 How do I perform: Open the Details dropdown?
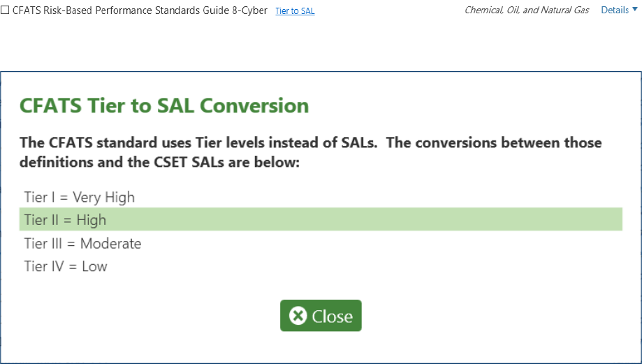click(618, 10)
